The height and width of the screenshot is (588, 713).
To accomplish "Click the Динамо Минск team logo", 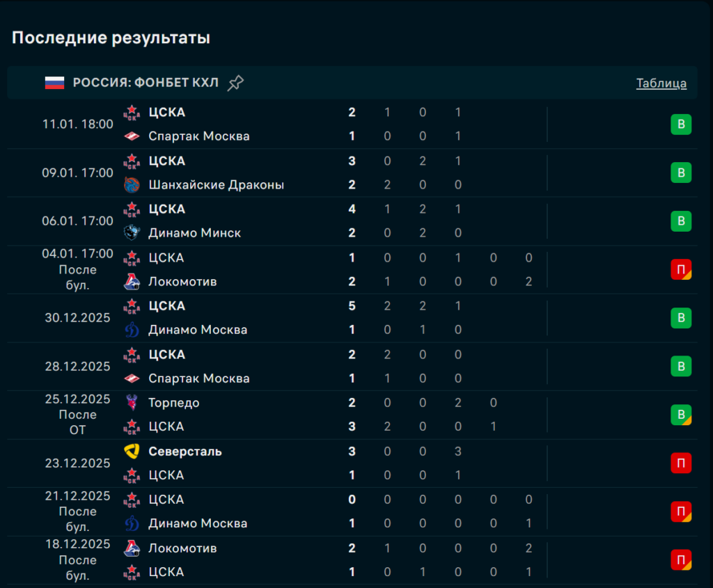I will pos(132,233).
